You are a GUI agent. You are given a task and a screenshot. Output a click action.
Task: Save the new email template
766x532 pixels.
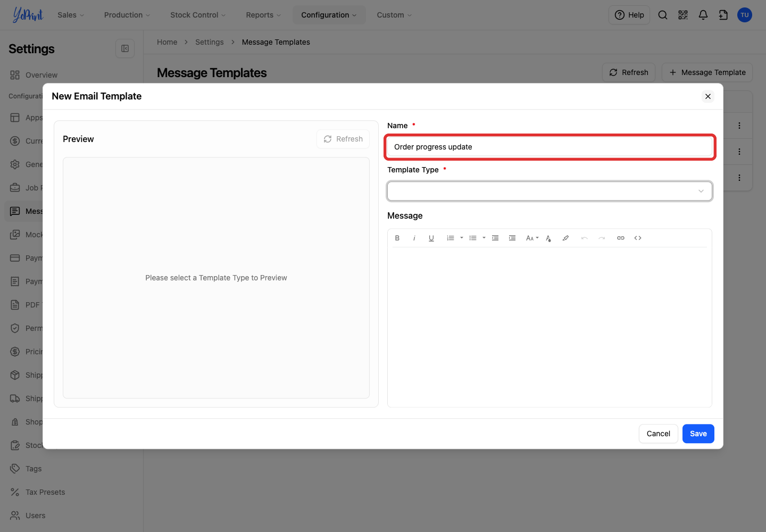click(698, 434)
